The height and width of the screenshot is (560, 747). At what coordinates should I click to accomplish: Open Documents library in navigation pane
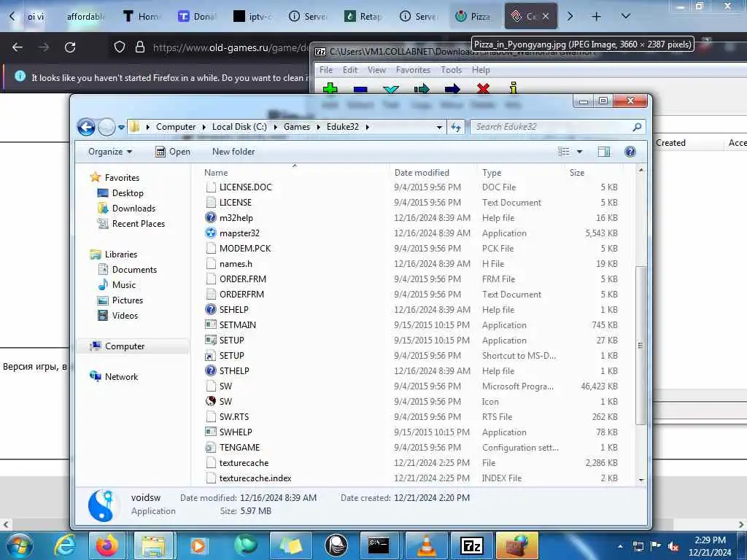point(134,270)
